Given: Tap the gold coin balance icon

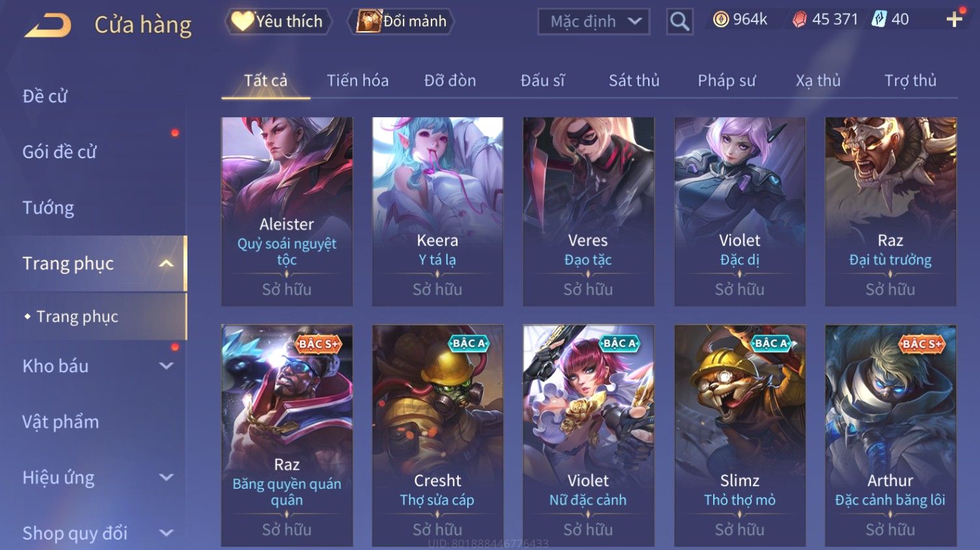Looking at the screenshot, I should coord(720,20).
